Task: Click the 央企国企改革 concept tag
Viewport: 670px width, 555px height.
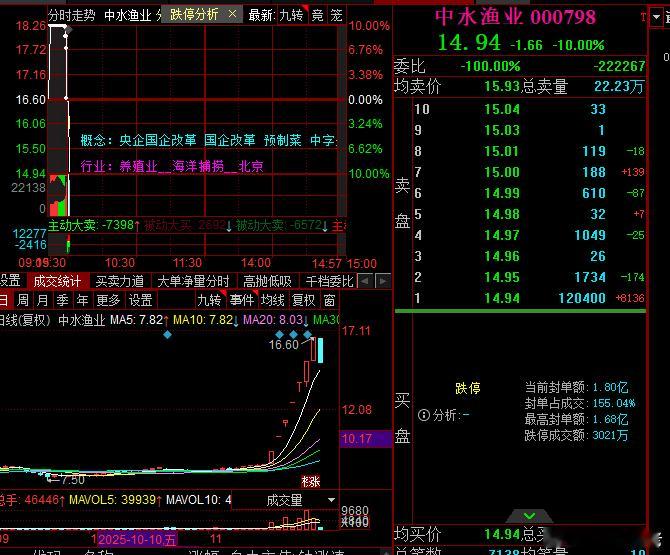Action: point(158,140)
